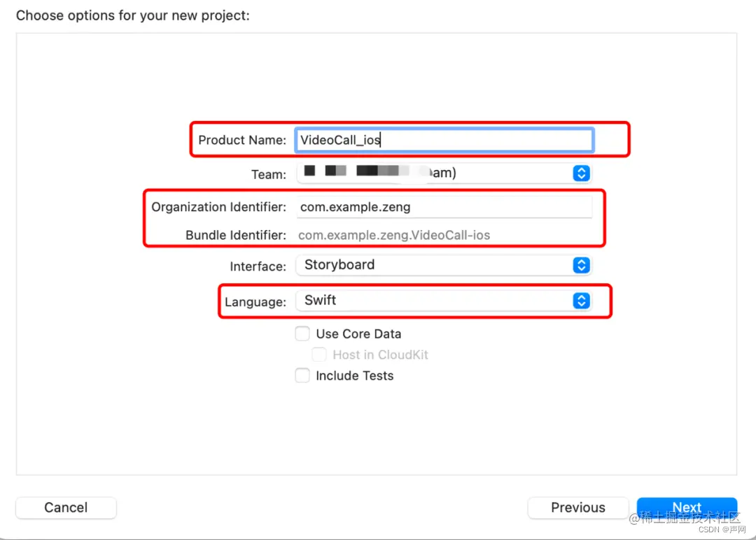The height and width of the screenshot is (540, 756).
Task: Click the Cancel button
Action: [66, 508]
